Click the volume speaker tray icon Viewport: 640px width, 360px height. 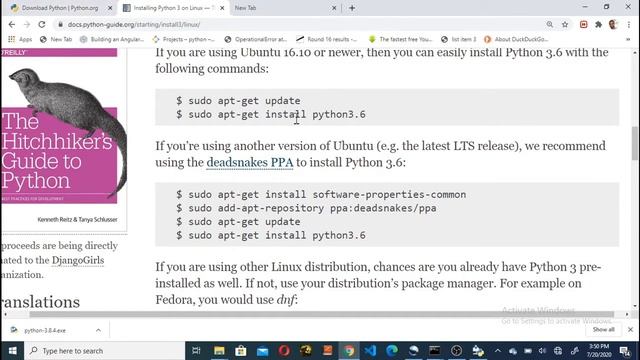(x=542, y=351)
